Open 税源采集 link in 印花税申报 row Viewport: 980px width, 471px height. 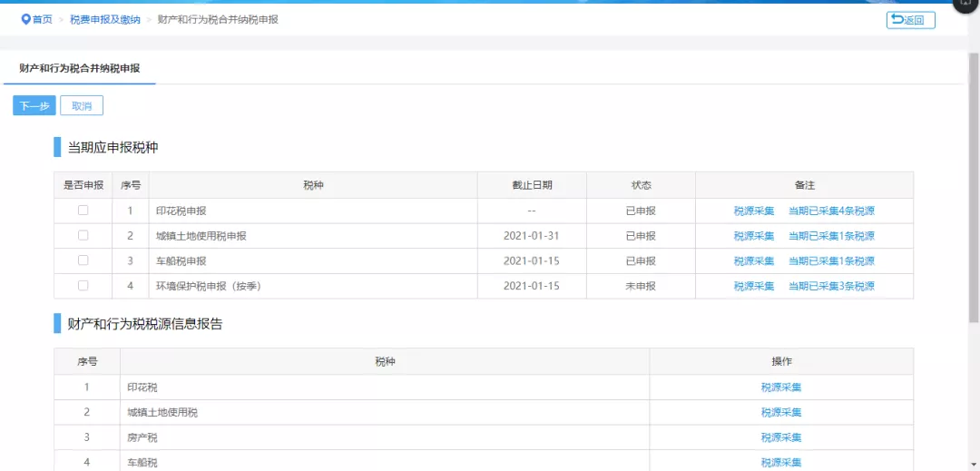(x=754, y=211)
